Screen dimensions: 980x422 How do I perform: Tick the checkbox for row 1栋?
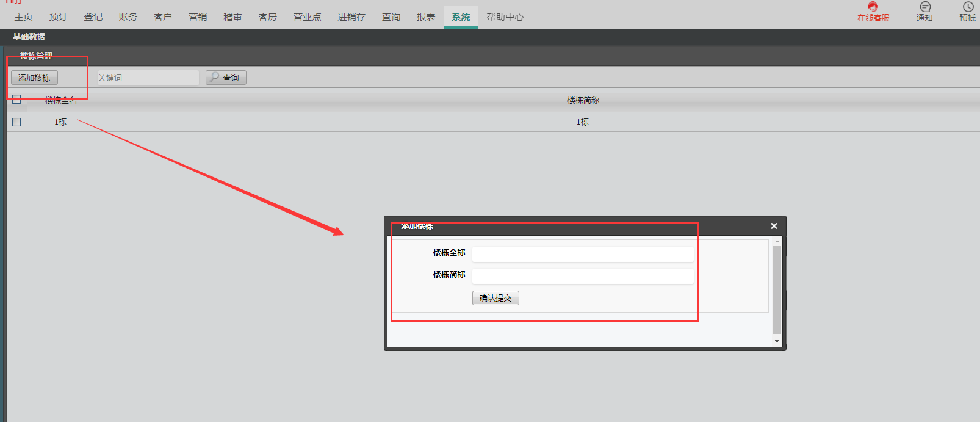(x=16, y=122)
